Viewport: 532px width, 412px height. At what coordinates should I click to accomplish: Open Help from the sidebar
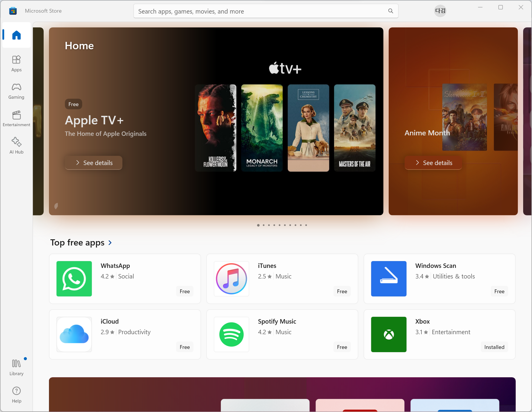(17, 395)
